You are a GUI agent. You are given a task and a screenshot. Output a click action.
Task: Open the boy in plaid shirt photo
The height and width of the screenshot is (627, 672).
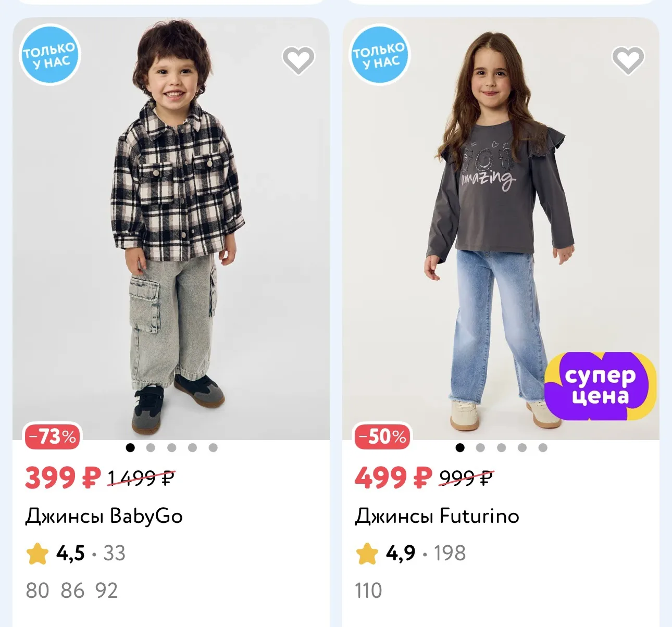click(x=171, y=229)
